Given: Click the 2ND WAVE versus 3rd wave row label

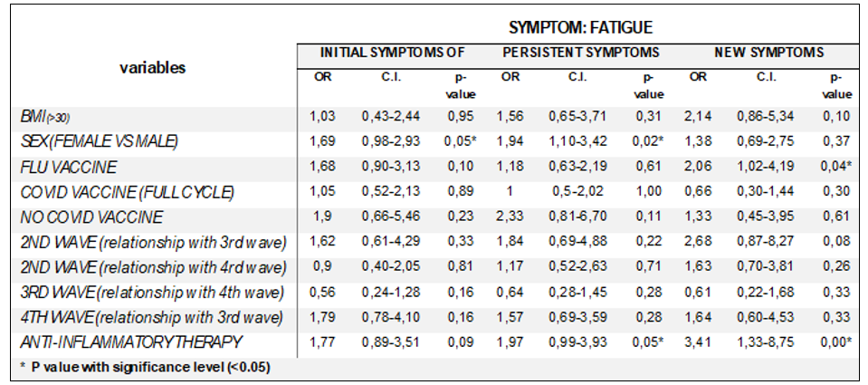Looking at the screenshot, I should pos(153,243).
